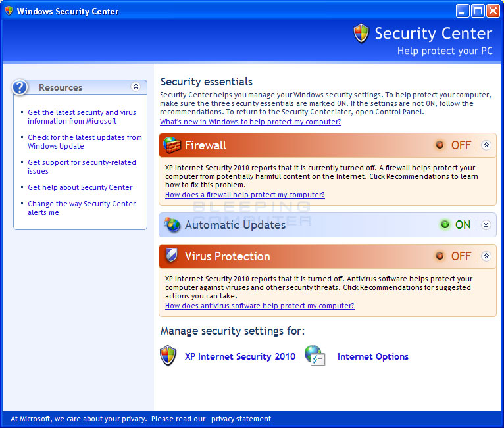Expand the Automatic Updates section chevron
This screenshot has height=428, width=504.
point(486,225)
